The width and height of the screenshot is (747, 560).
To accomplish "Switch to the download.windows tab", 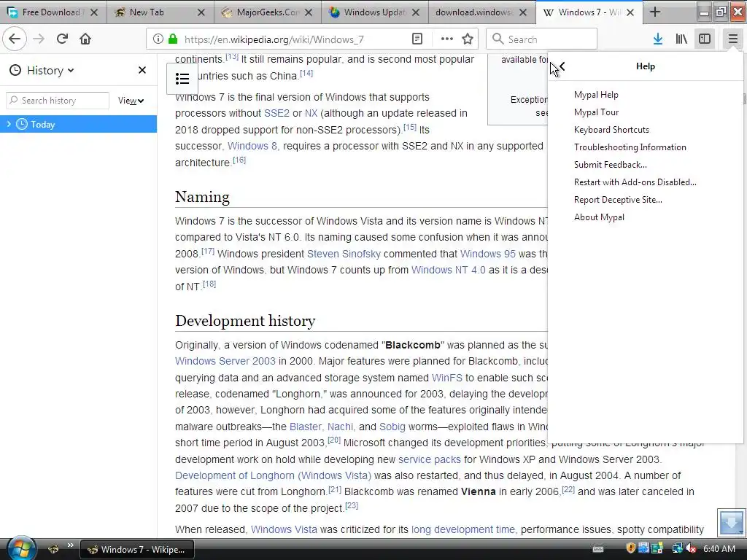I will pos(482,12).
